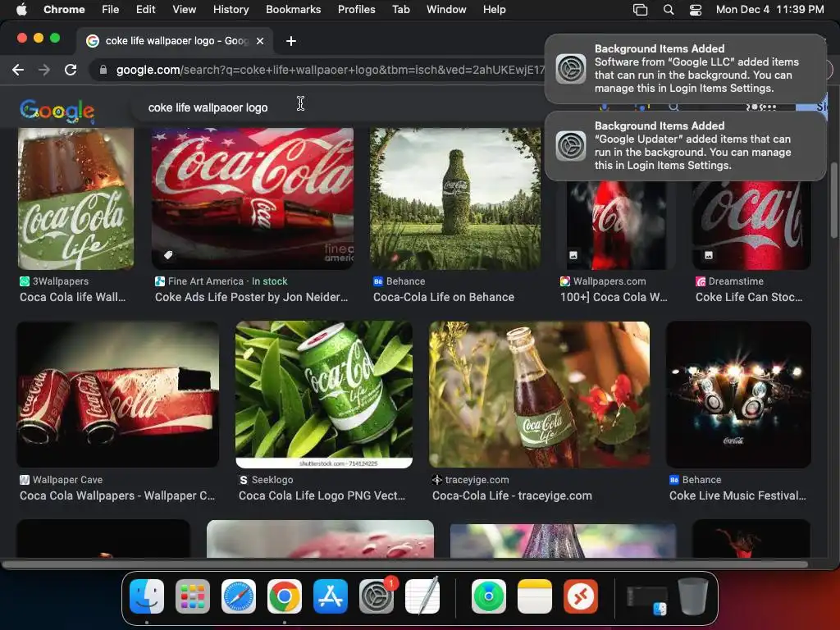Click the site lock icon in address bar
The image size is (840, 630).
pyautogui.click(x=103, y=70)
